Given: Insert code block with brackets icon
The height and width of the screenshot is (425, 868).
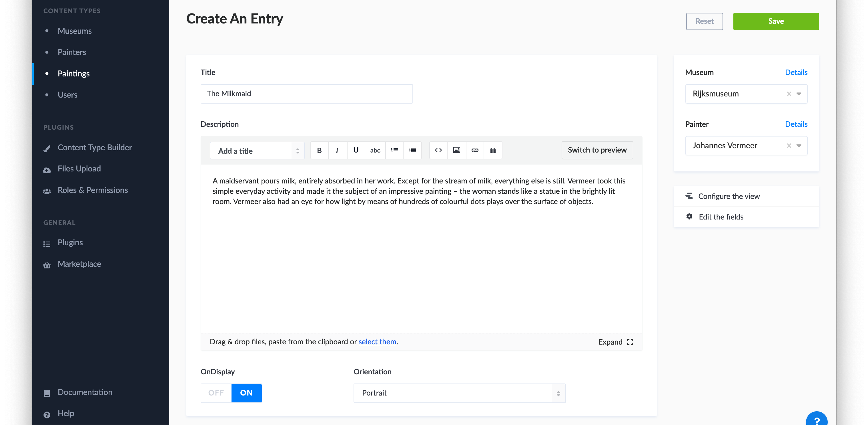Looking at the screenshot, I should click(438, 150).
